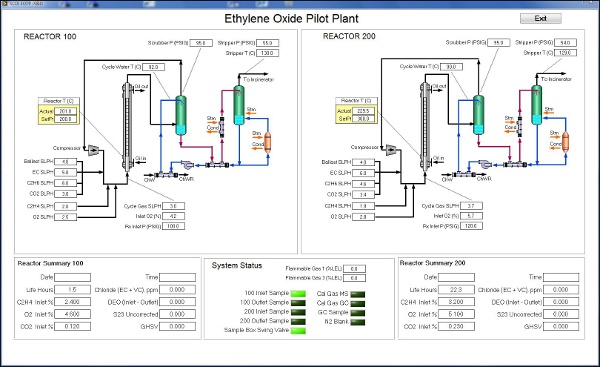Click the Exit button

pos(540,18)
